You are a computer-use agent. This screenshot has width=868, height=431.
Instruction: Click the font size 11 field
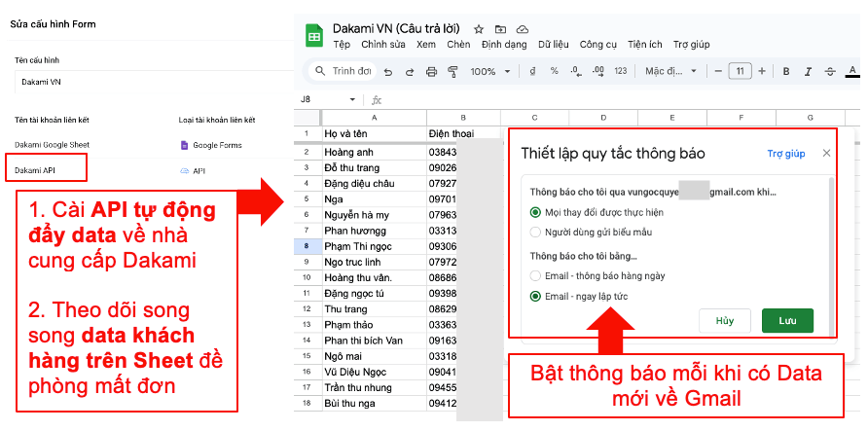click(x=741, y=71)
